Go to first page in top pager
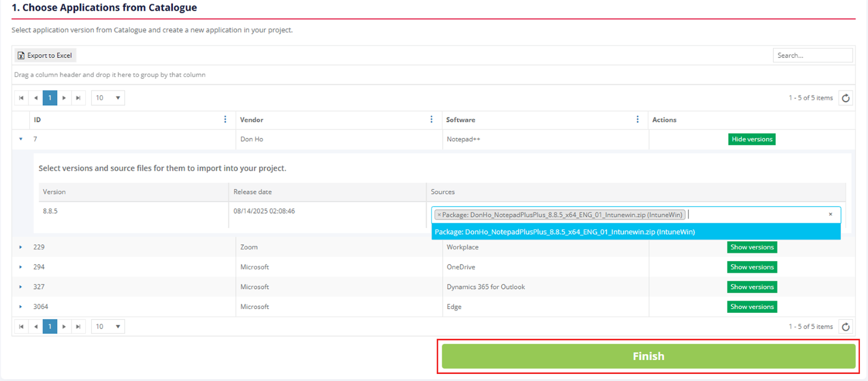The image size is (868, 381). [x=21, y=98]
